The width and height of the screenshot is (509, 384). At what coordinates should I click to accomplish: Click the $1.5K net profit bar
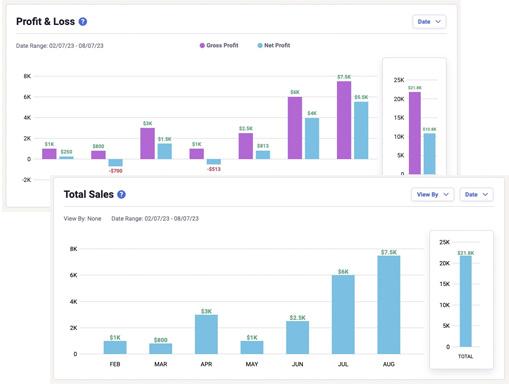tap(165, 151)
